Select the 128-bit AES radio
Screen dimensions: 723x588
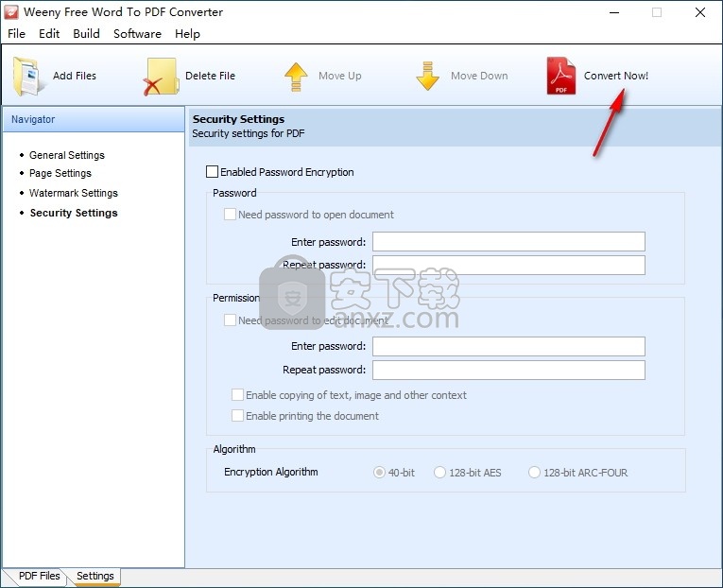(x=439, y=473)
